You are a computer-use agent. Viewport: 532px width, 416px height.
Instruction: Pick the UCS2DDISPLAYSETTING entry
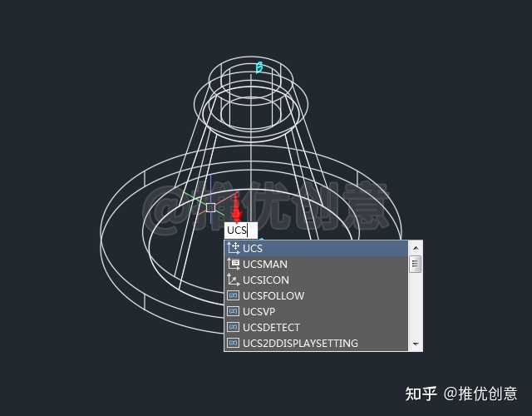coord(316,343)
